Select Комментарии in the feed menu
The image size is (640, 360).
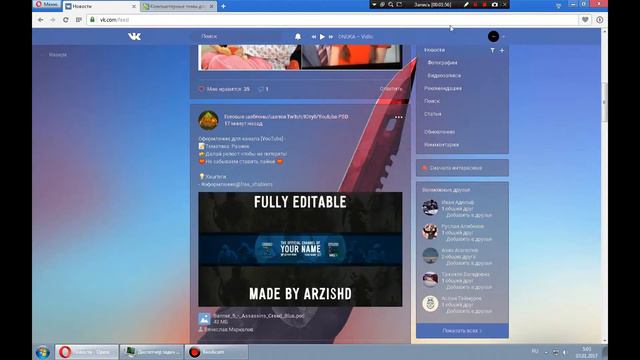(x=441, y=144)
